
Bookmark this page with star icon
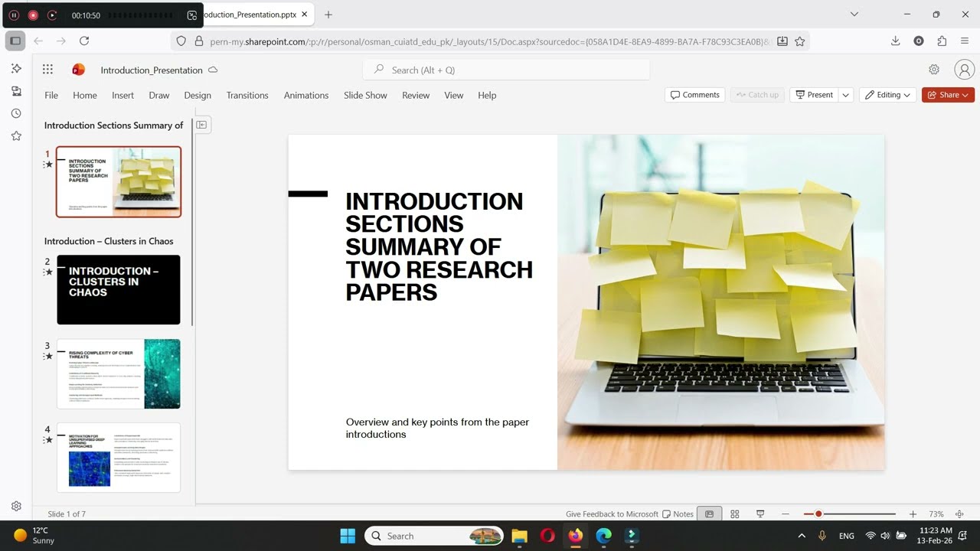coord(800,41)
